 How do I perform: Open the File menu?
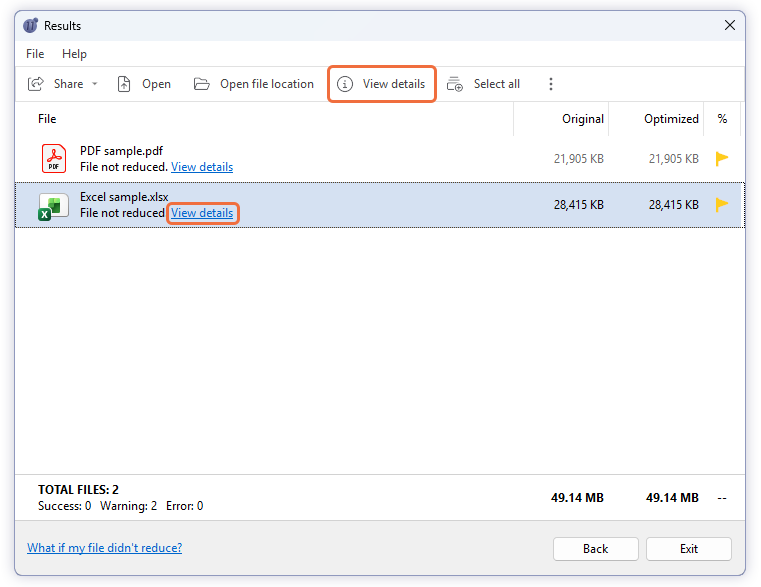point(35,54)
